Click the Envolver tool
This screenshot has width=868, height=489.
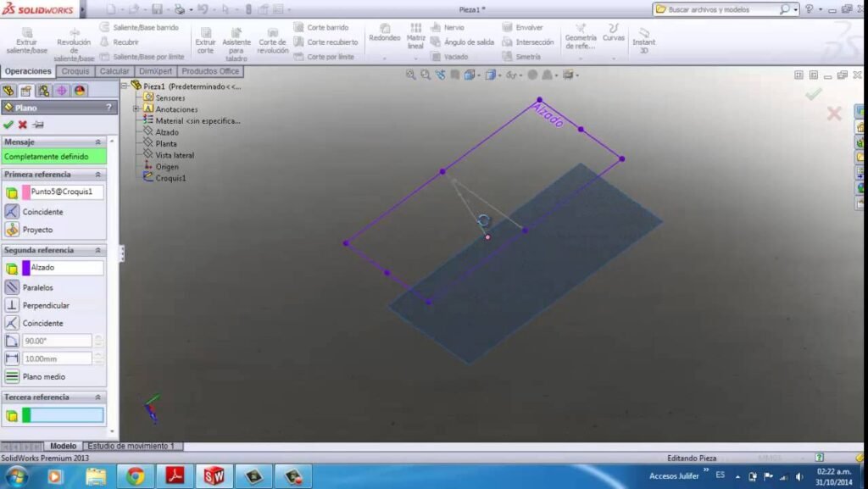[x=522, y=27]
